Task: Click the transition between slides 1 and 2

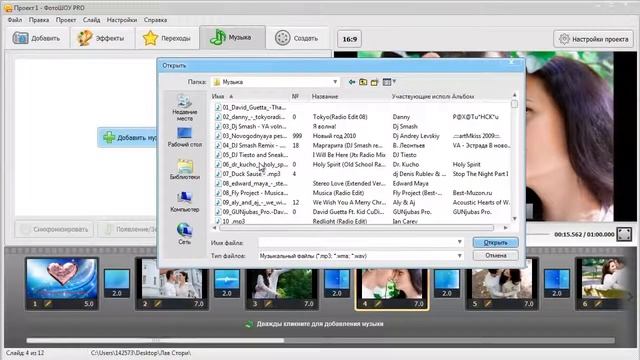Action: click(117, 282)
